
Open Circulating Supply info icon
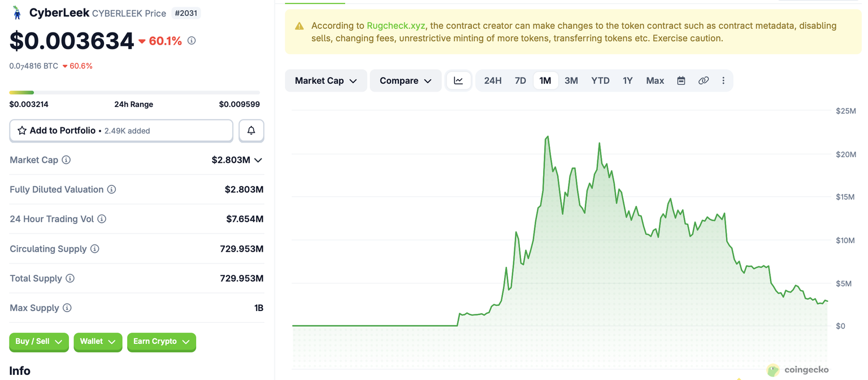coord(95,249)
